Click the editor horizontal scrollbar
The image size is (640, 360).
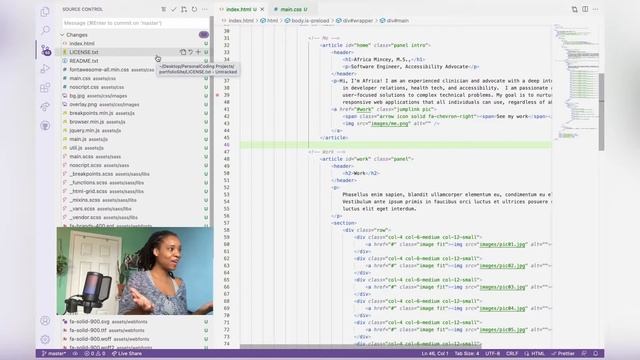[360, 346]
